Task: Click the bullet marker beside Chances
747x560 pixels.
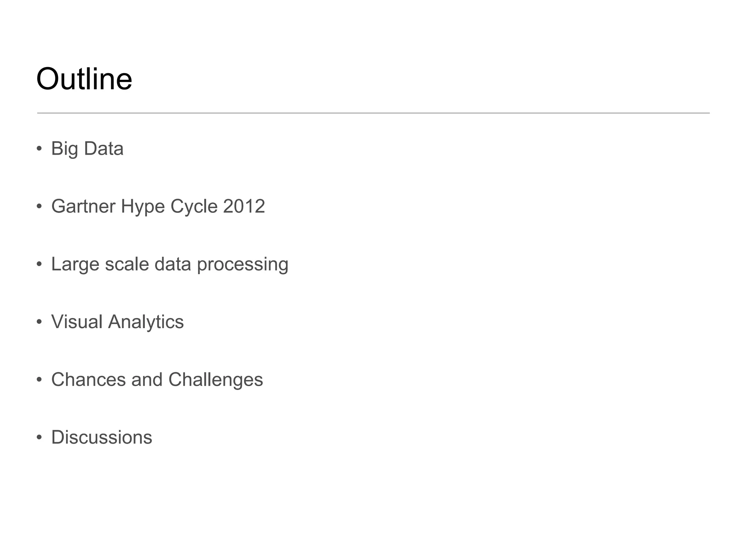Action: [x=39, y=380]
